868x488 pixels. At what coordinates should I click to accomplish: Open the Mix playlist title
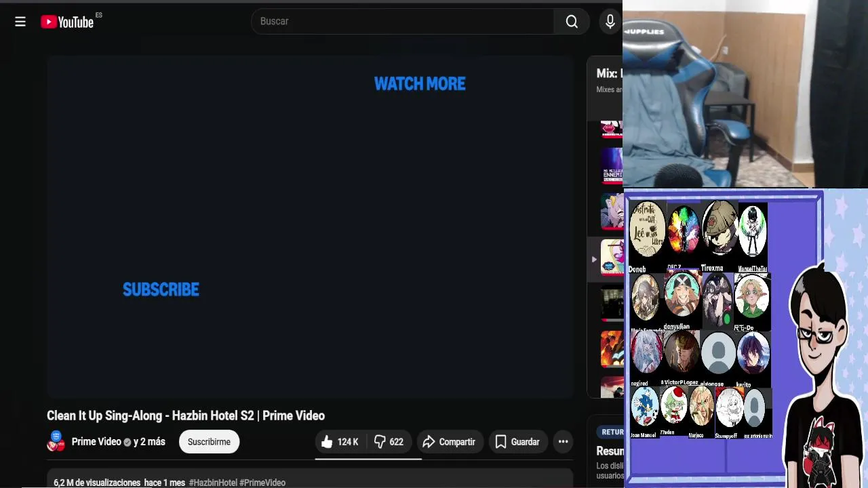[x=609, y=73]
